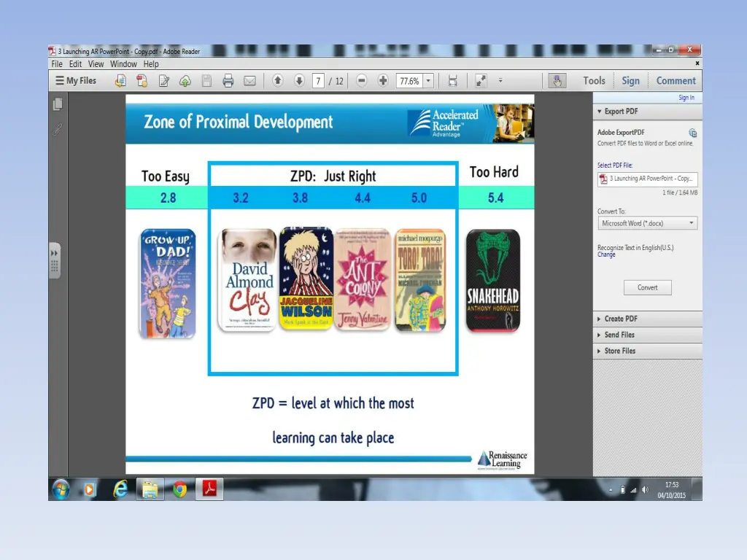Image resolution: width=747 pixels, height=560 pixels.
Task: Open the Convert To Microsoft Word dropdown
Action: click(x=648, y=223)
